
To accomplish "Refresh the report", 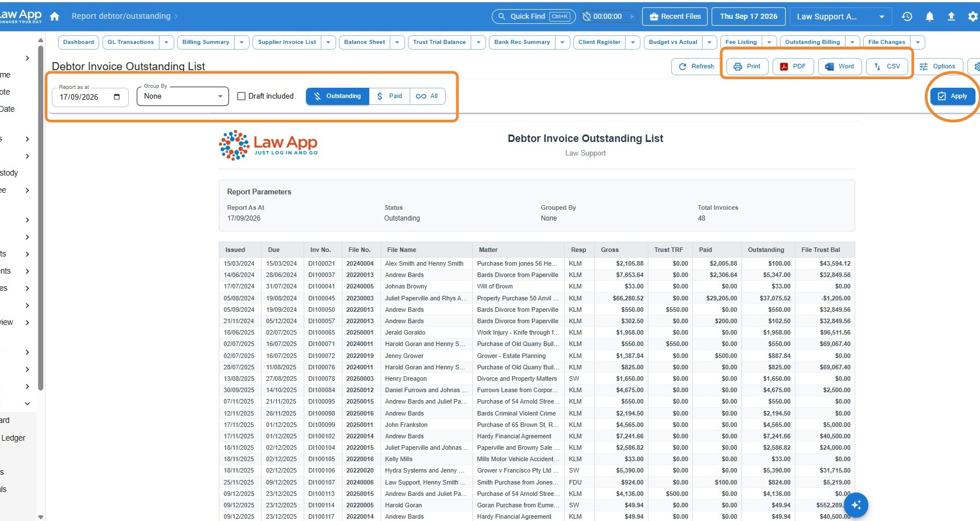I will (696, 66).
